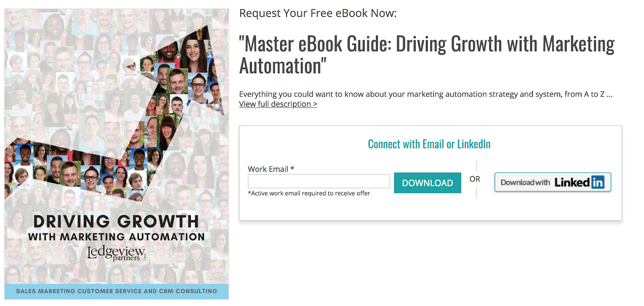Click "WITH MARKETING AUTOMATION" subtitle on cover
The image size is (644, 306).
click(x=117, y=237)
